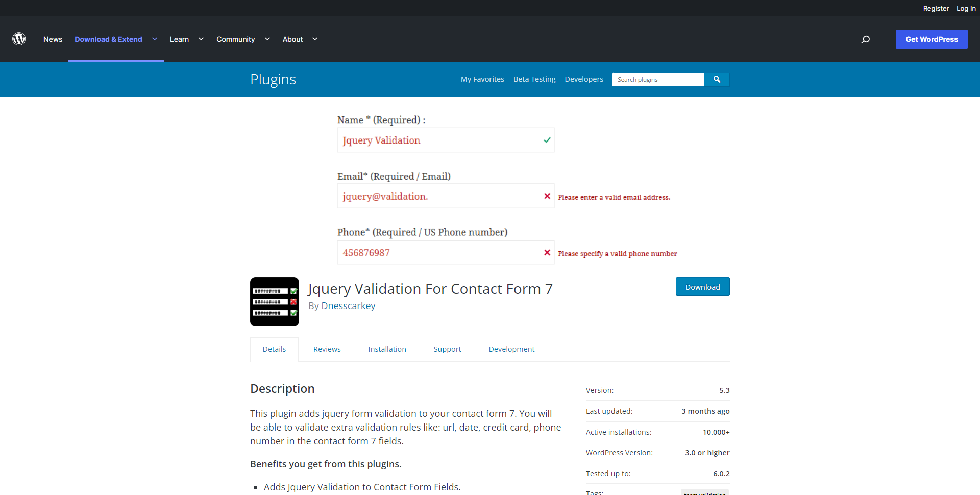The height and width of the screenshot is (495, 980).
Task: Open the site search magnifier icon
Action: [866, 39]
